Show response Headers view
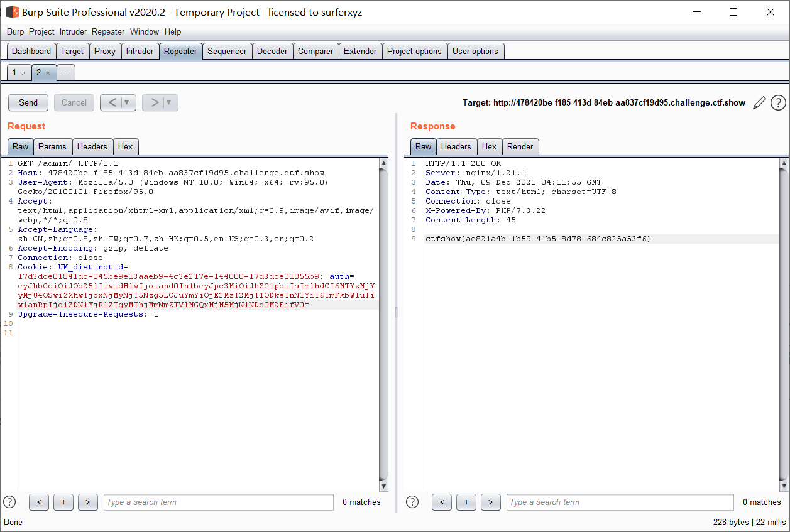The width and height of the screenshot is (790, 532). coord(456,146)
